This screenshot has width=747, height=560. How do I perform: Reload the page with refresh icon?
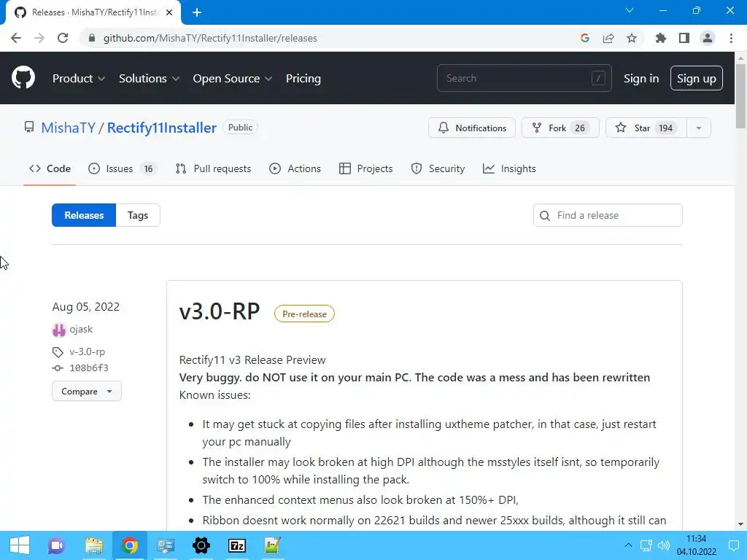[63, 38]
